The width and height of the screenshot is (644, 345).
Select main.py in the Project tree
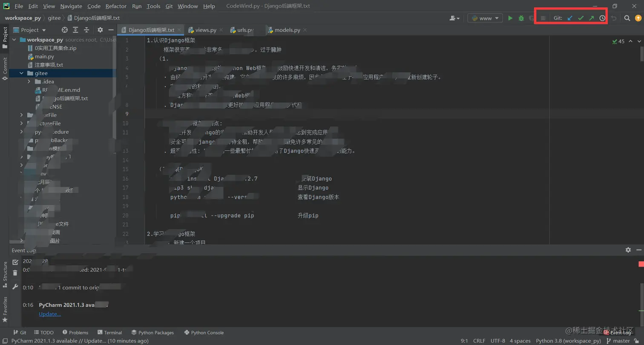click(x=44, y=57)
